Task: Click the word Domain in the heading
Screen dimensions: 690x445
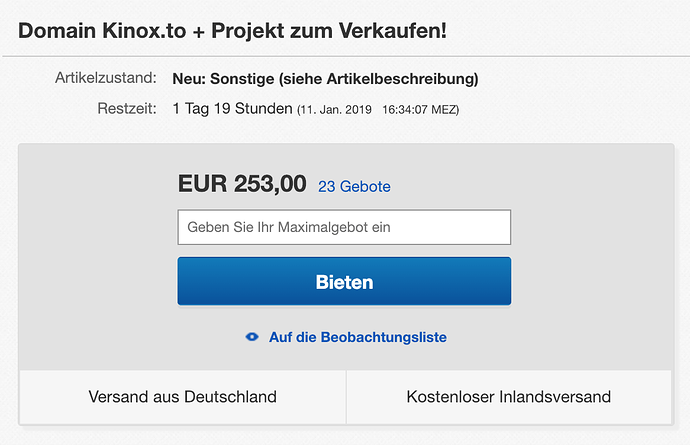Action: [54, 30]
